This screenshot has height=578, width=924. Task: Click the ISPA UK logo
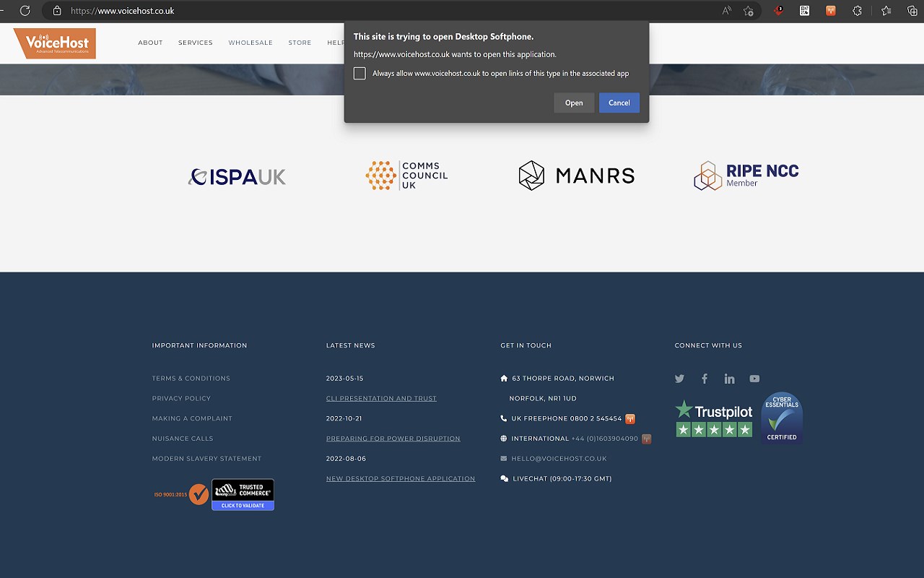[237, 176]
